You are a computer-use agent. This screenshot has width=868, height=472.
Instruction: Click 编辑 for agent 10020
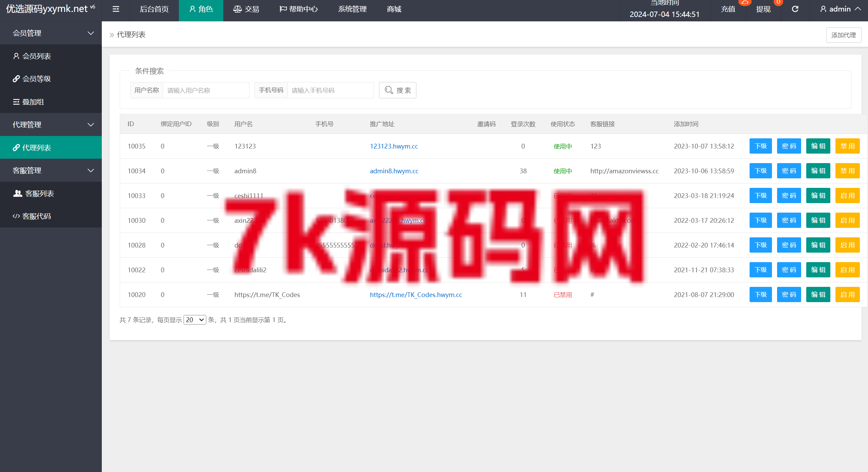point(818,295)
